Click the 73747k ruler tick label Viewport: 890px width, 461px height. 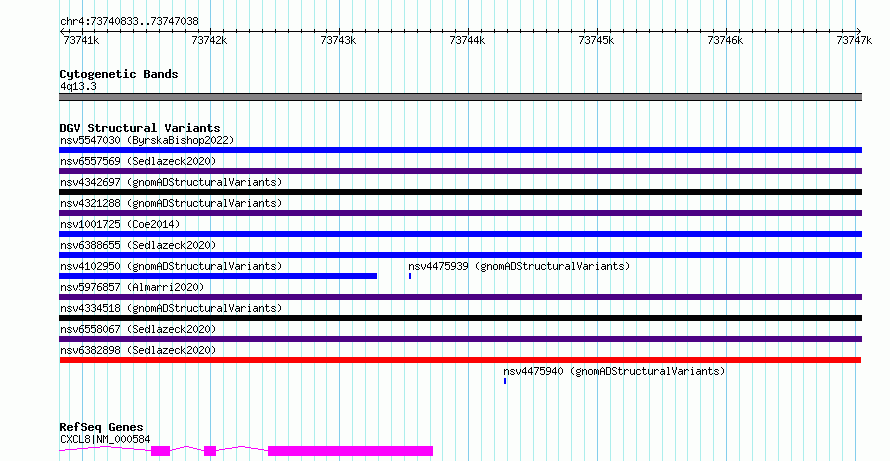click(x=854, y=40)
